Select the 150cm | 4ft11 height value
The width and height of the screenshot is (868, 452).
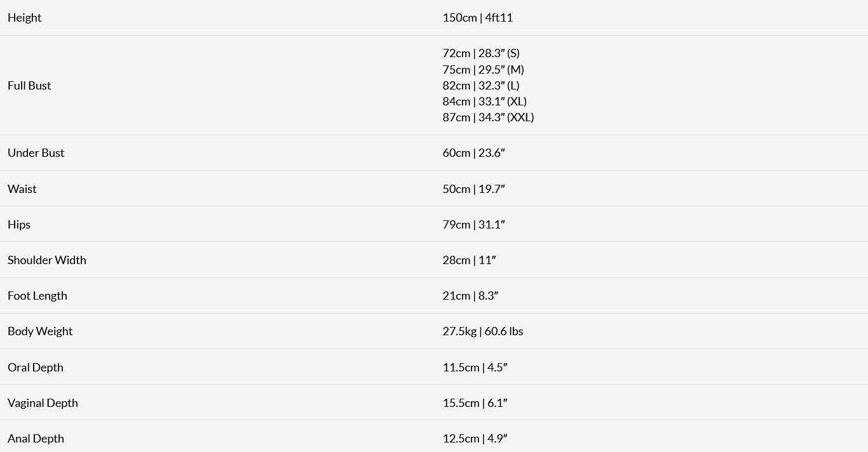(x=477, y=18)
